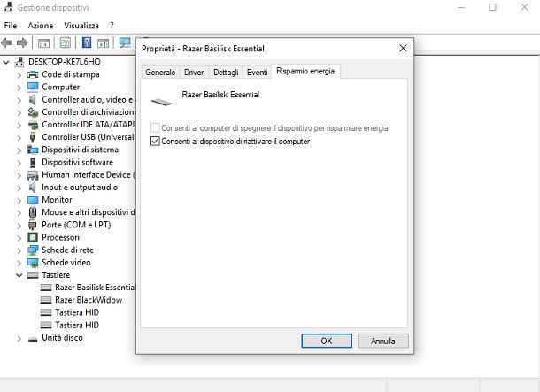Select the Risparmio energia tab

[305, 72]
